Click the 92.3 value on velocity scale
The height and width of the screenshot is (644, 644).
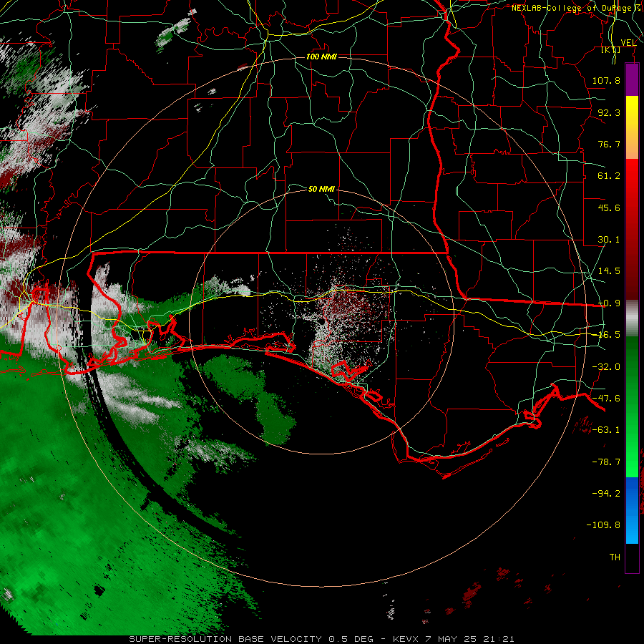click(609, 112)
